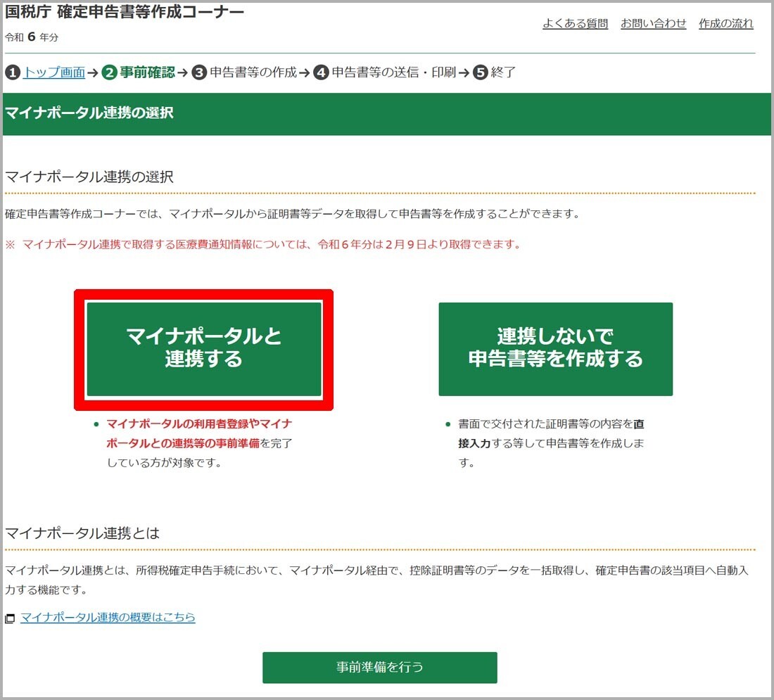Open お問い合わせ link
Viewport: 774px width, 700px height.
click(x=653, y=23)
